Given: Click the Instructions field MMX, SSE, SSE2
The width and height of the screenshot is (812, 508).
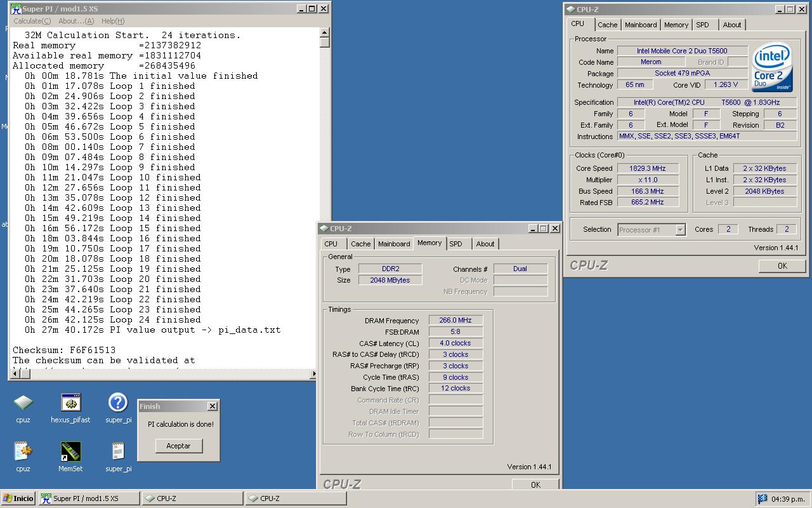Looking at the screenshot, I should pyautogui.click(x=707, y=137).
